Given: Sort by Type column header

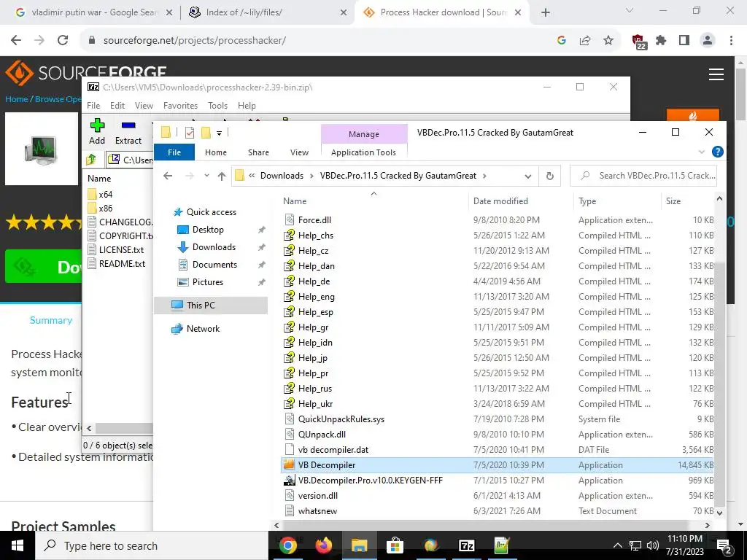Looking at the screenshot, I should [617, 201].
